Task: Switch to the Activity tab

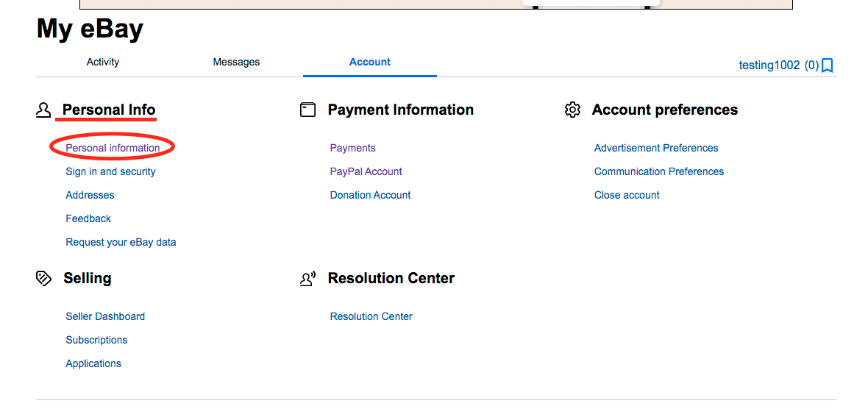Action: (x=103, y=62)
